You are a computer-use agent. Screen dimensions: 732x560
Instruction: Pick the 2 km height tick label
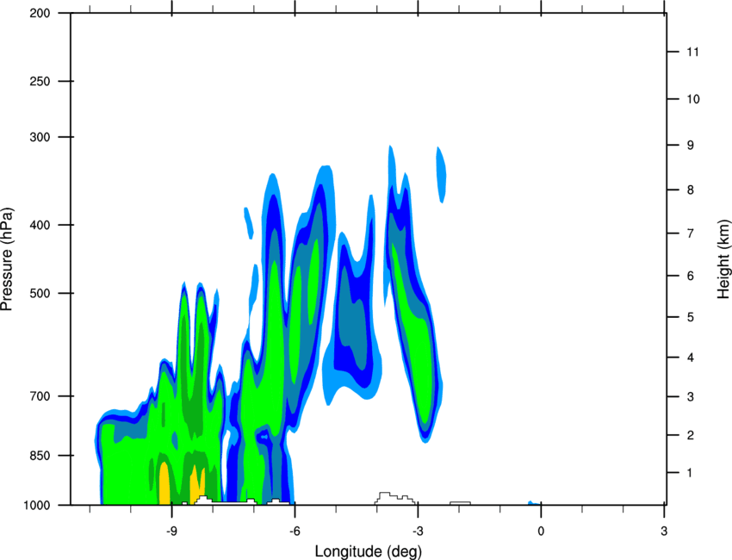690,435
